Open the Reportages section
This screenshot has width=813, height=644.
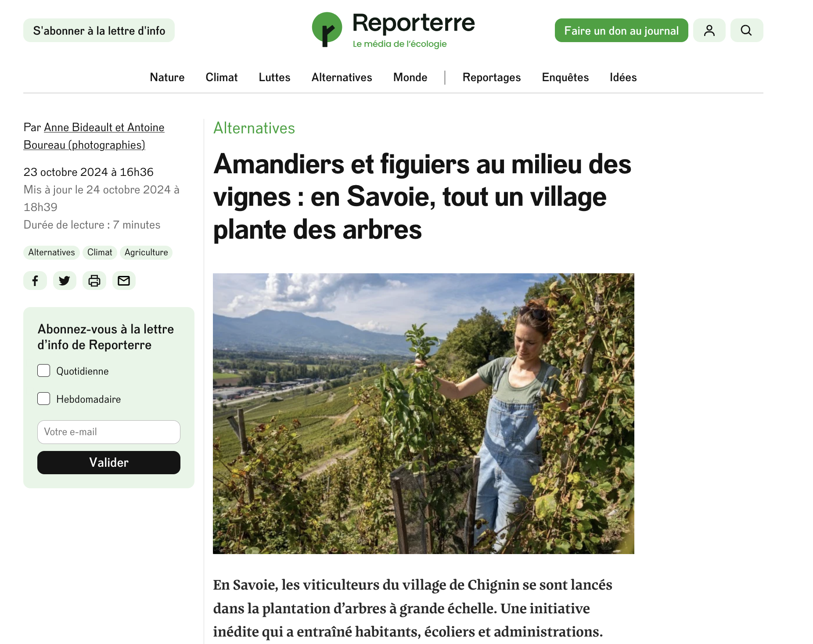(x=492, y=77)
